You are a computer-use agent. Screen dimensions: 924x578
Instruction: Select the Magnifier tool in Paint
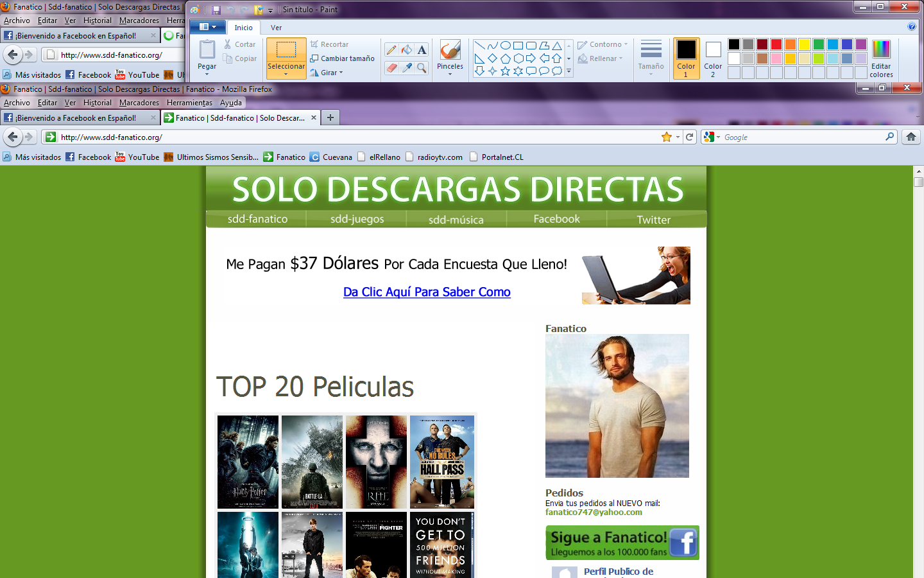(x=422, y=67)
